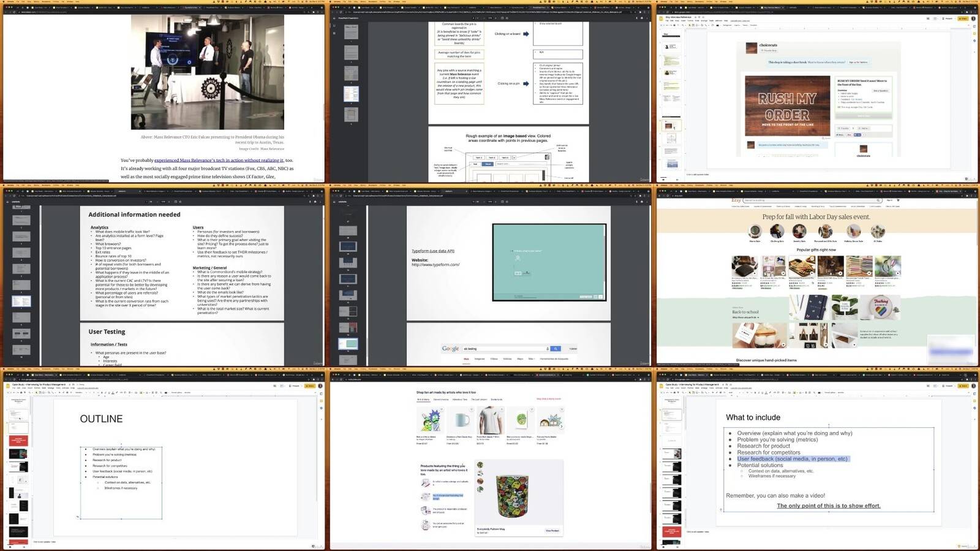
Task: Click the search field on the Etsy homepage
Action: [x=812, y=200]
